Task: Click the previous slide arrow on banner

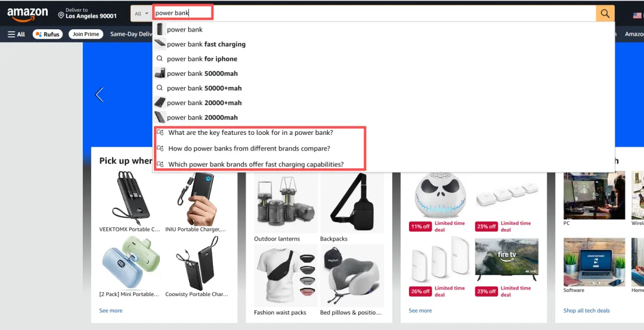Action: click(99, 94)
